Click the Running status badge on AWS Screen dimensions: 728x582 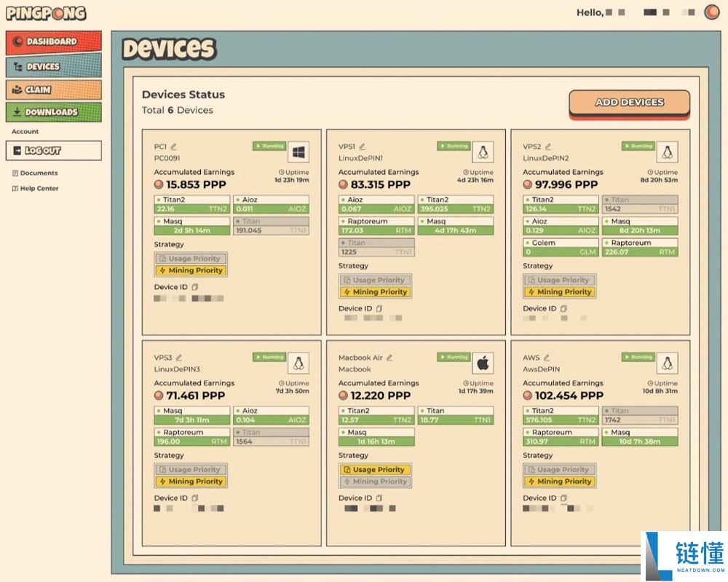click(638, 357)
